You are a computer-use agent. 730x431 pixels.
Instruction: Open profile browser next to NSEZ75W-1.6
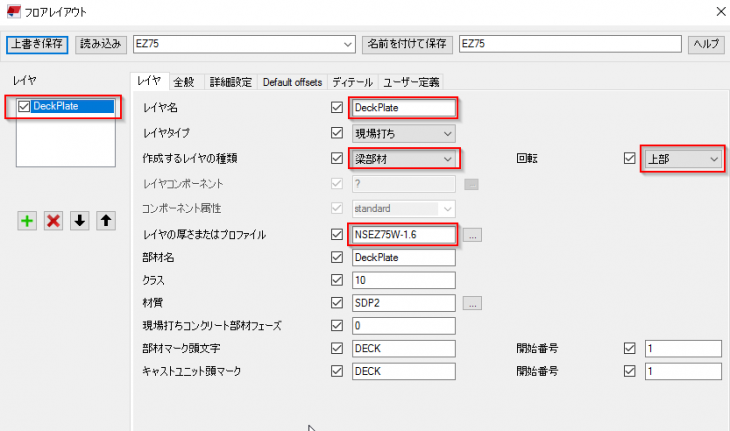tap(472, 235)
